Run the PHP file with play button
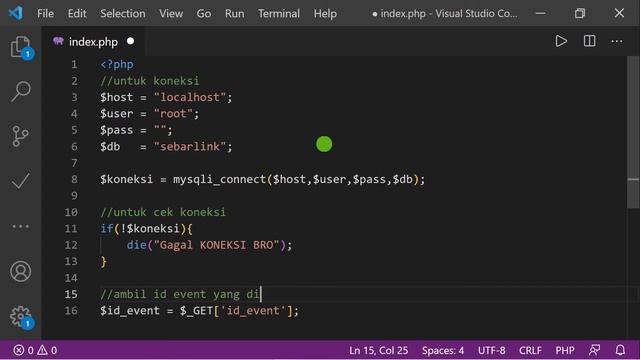This screenshot has width=640, height=360. [x=561, y=41]
